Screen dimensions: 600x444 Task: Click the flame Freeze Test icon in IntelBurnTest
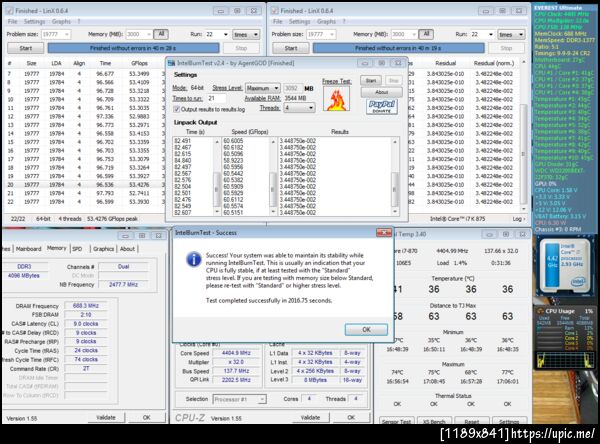point(336,99)
